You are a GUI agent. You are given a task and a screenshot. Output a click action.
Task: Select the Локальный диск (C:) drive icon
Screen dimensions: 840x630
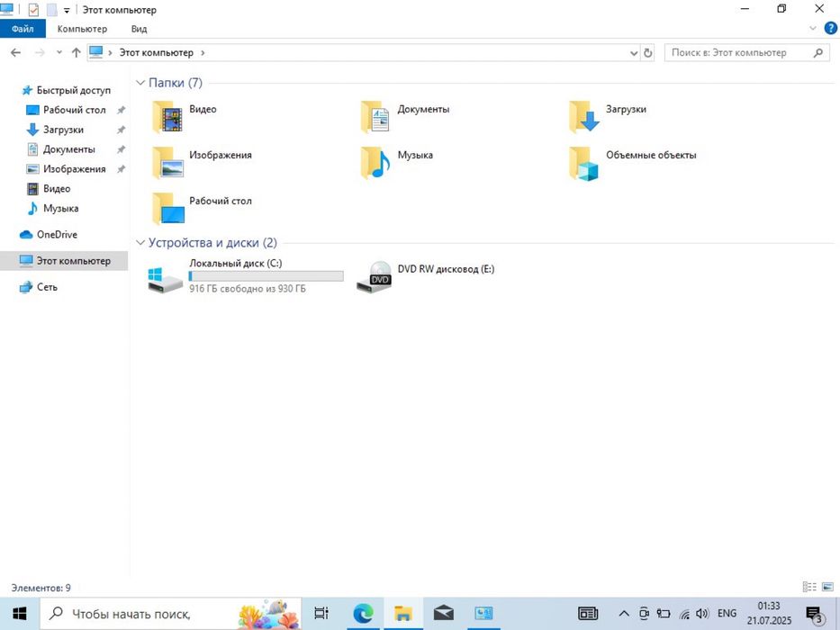click(165, 279)
